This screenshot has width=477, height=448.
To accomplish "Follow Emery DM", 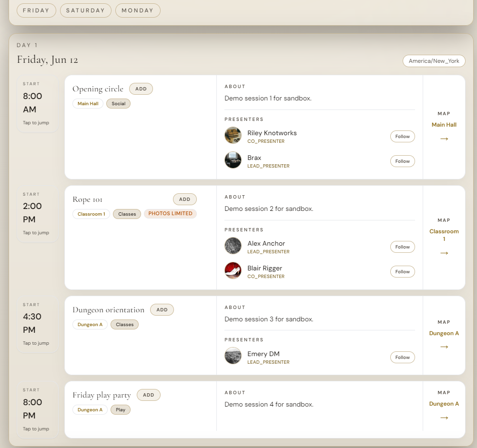I will [403, 358].
